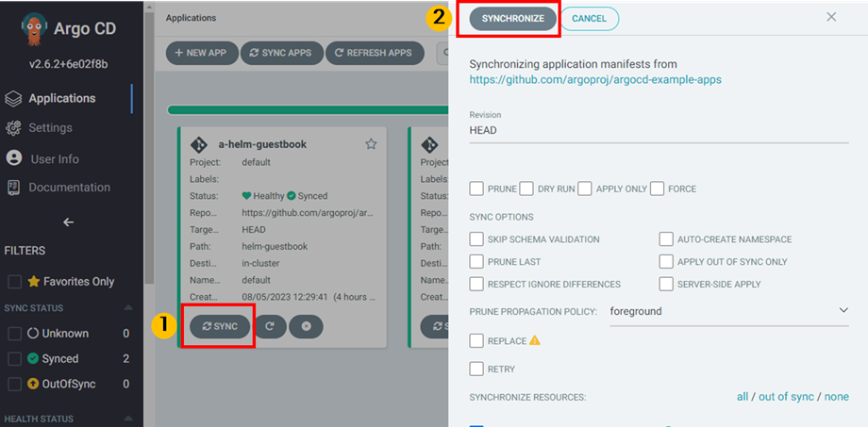Image resolution: width=868 pixels, height=427 pixels.
Task: Check Auto-Create Namespace option
Action: tap(666, 238)
